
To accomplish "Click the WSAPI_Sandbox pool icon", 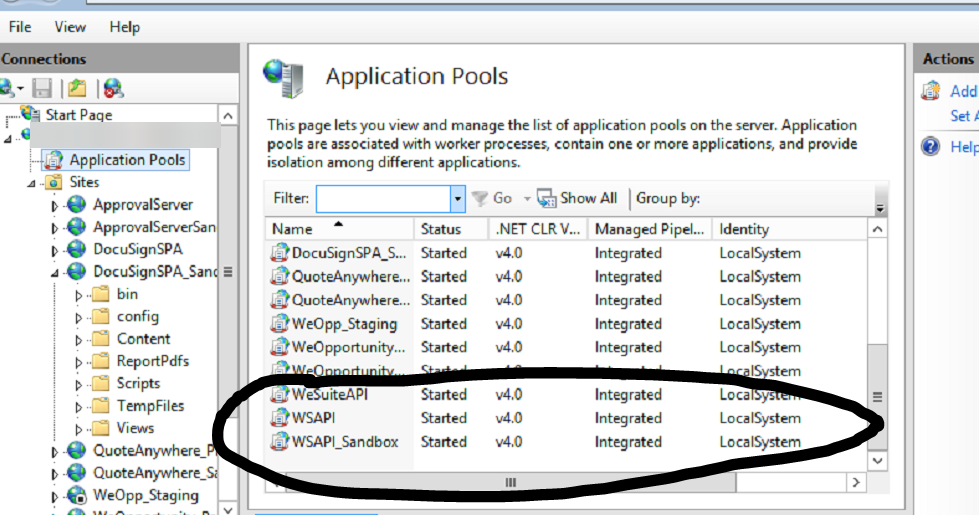I will click(x=279, y=441).
